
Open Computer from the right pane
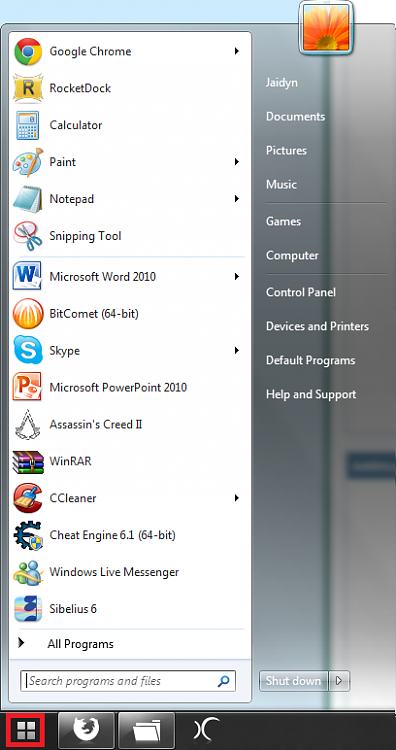(x=292, y=255)
